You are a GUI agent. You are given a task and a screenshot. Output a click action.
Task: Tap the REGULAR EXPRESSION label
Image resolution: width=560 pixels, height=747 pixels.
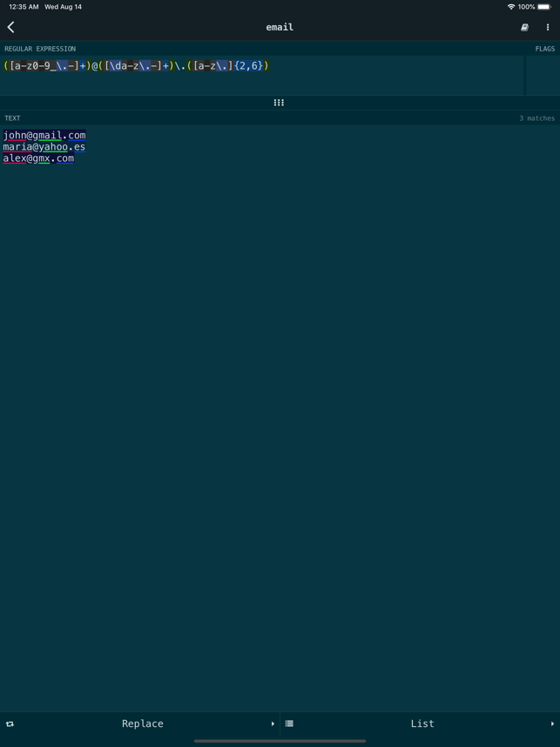pyautogui.click(x=40, y=49)
